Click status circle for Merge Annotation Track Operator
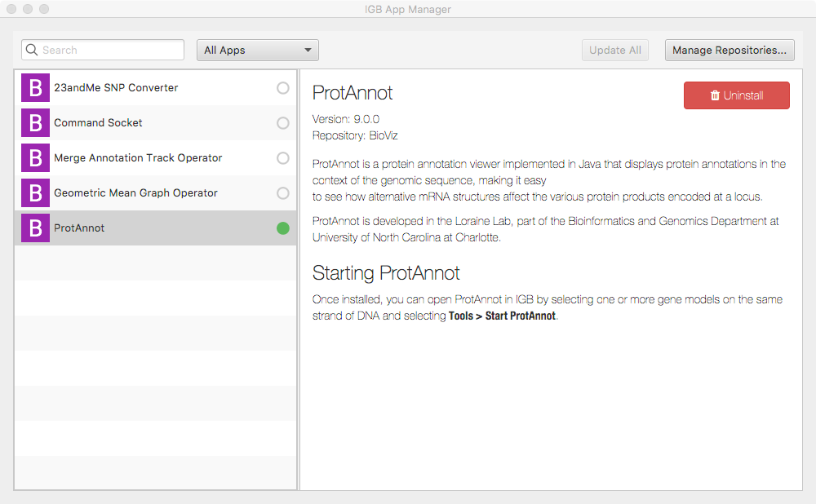The height and width of the screenshot is (504, 816). [283, 158]
